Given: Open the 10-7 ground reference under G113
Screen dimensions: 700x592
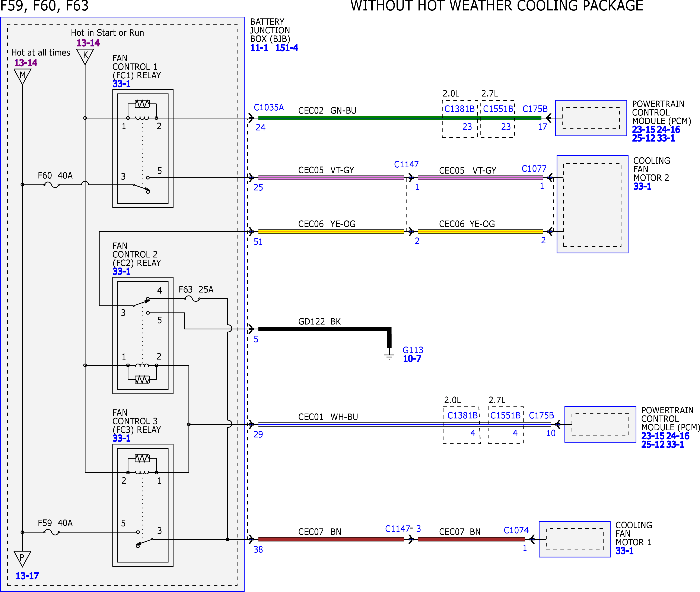Looking at the screenshot, I should 412,359.
